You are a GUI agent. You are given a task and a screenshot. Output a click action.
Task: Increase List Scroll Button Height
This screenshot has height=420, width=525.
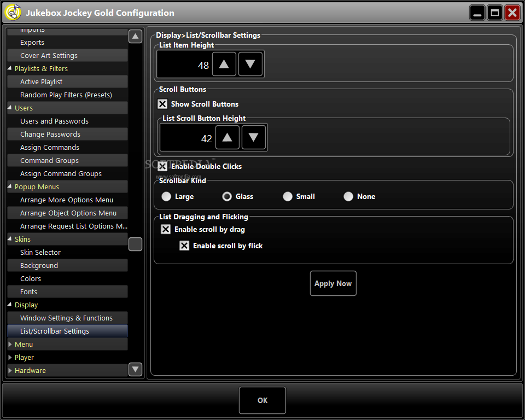(227, 137)
